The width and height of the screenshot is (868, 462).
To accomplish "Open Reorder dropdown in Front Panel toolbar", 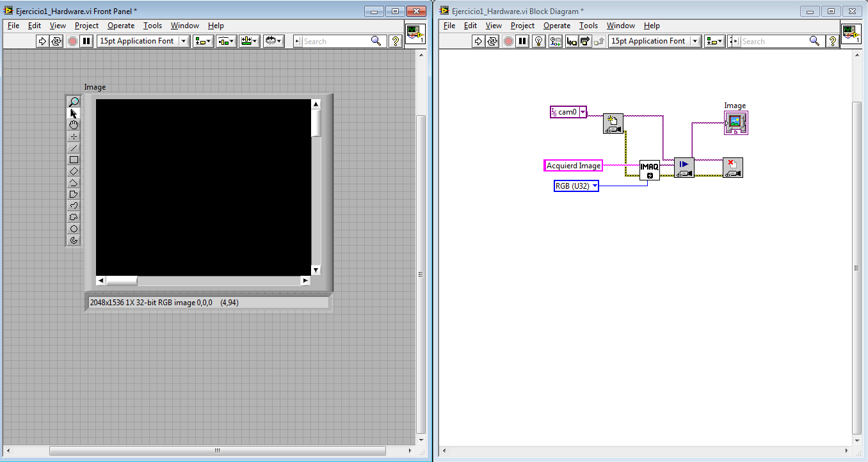I will (x=274, y=41).
